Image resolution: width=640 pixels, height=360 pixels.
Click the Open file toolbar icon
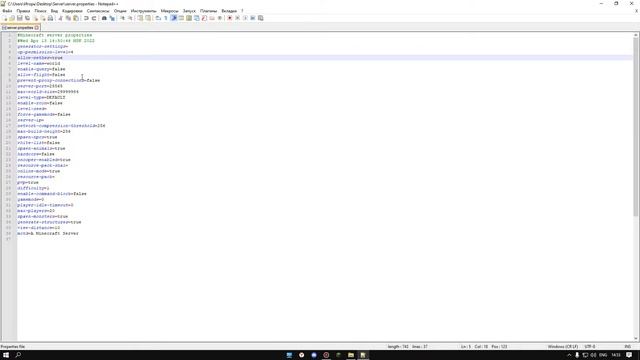pos(12,18)
